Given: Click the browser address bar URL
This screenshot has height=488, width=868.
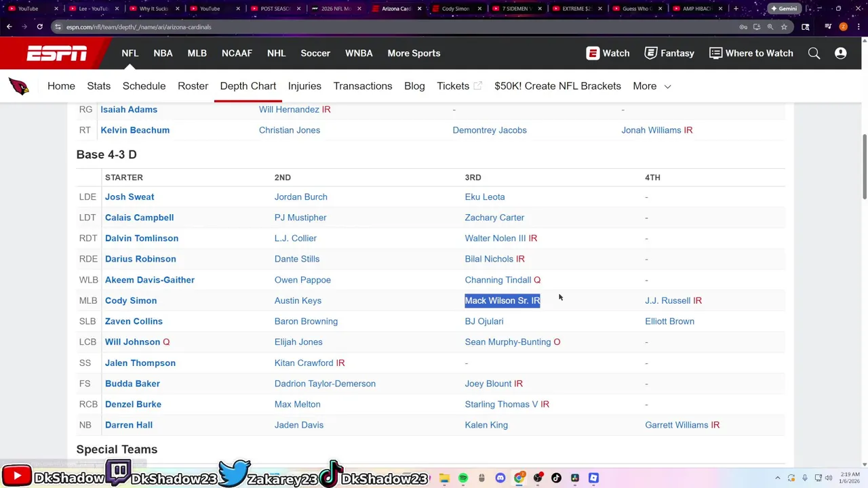Looking at the screenshot, I should 138,27.
